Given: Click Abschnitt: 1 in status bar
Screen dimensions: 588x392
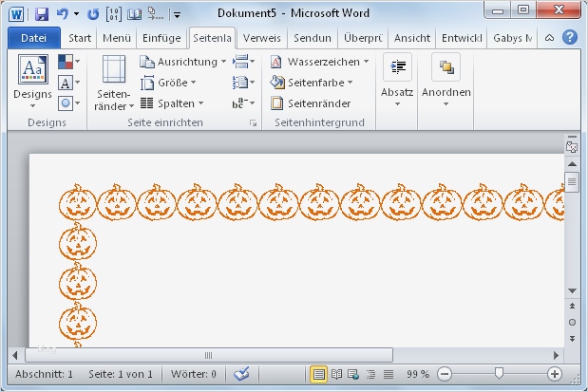Looking at the screenshot, I should coord(44,374).
